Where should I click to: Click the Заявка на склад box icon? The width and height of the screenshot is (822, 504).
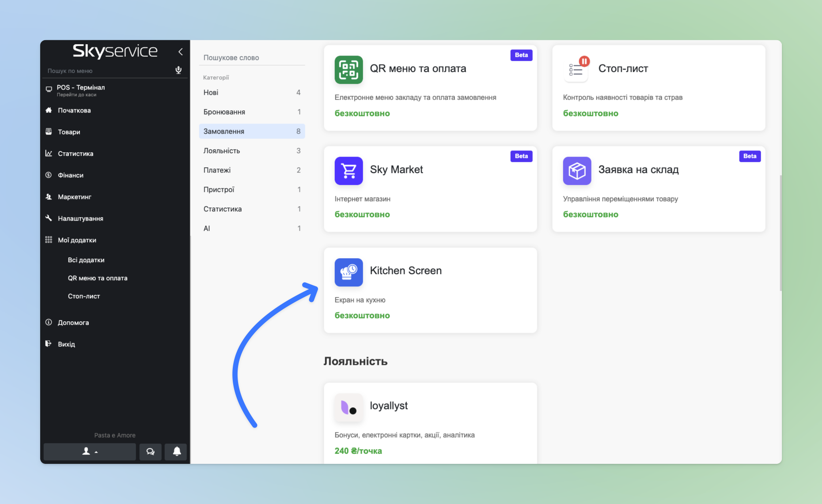[577, 171]
